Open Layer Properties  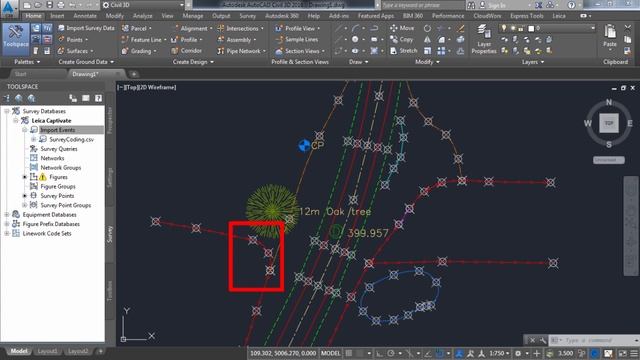484,39
